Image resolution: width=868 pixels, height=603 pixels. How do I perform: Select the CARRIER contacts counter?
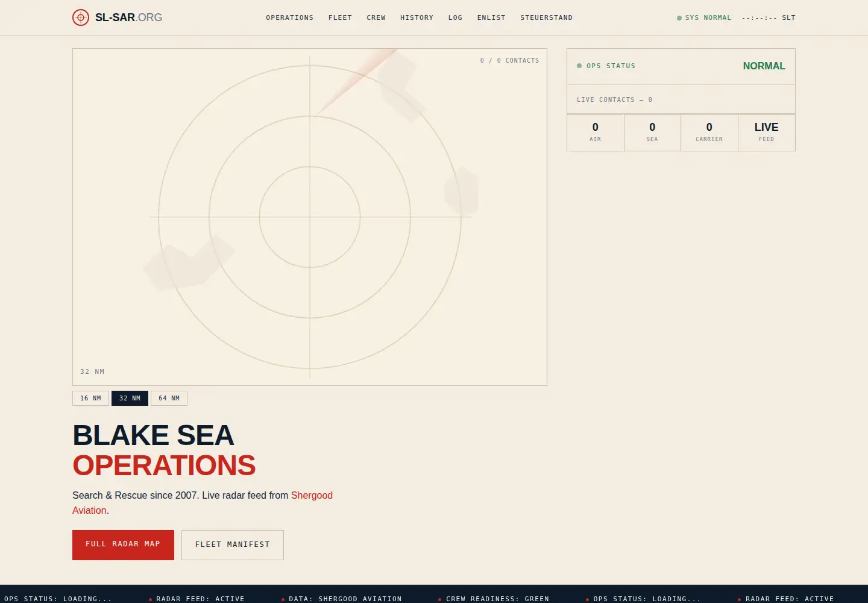[709, 133]
